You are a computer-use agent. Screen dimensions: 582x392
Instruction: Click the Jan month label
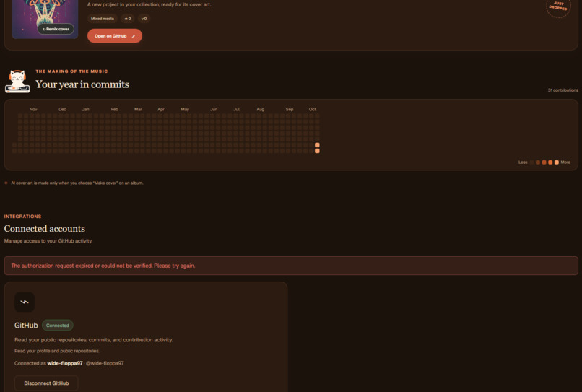click(x=85, y=110)
